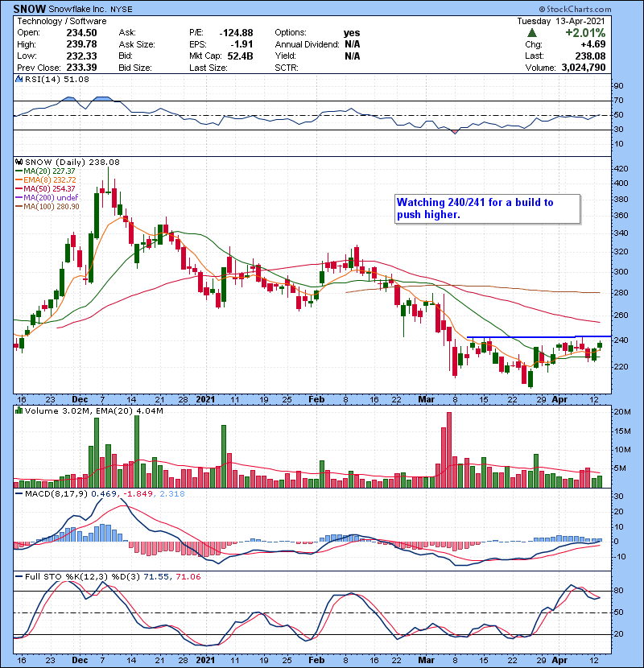Click the MACD histogram value 2.318

pyautogui.click(x=172, y=494)
